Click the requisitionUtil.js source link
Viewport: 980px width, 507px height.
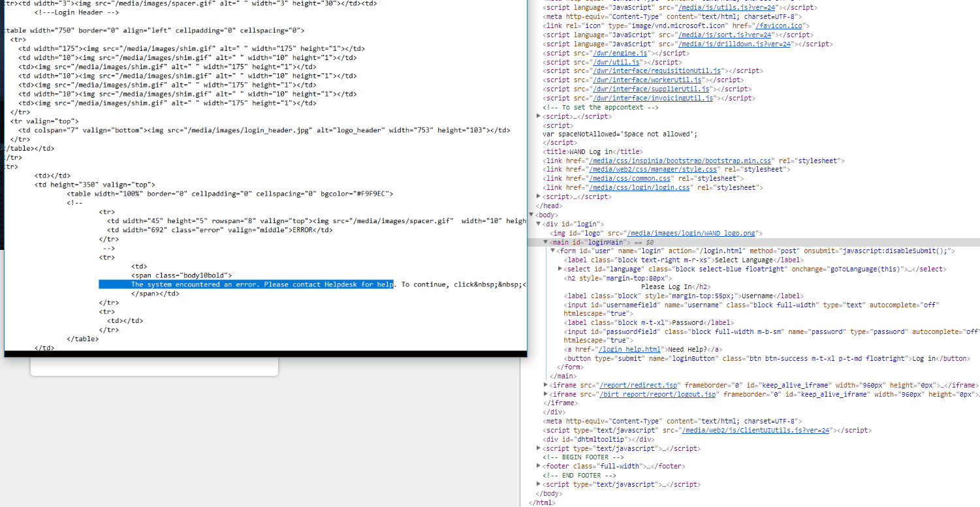[656, 70]
